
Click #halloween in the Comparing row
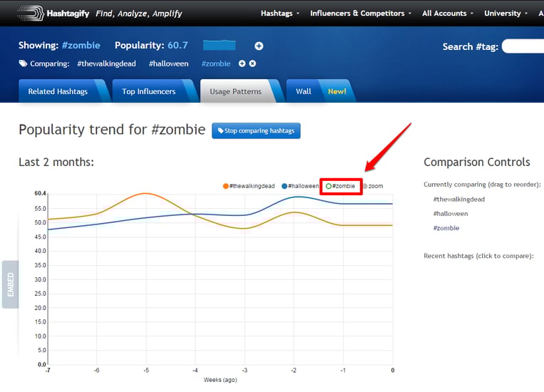pos(168,64)
